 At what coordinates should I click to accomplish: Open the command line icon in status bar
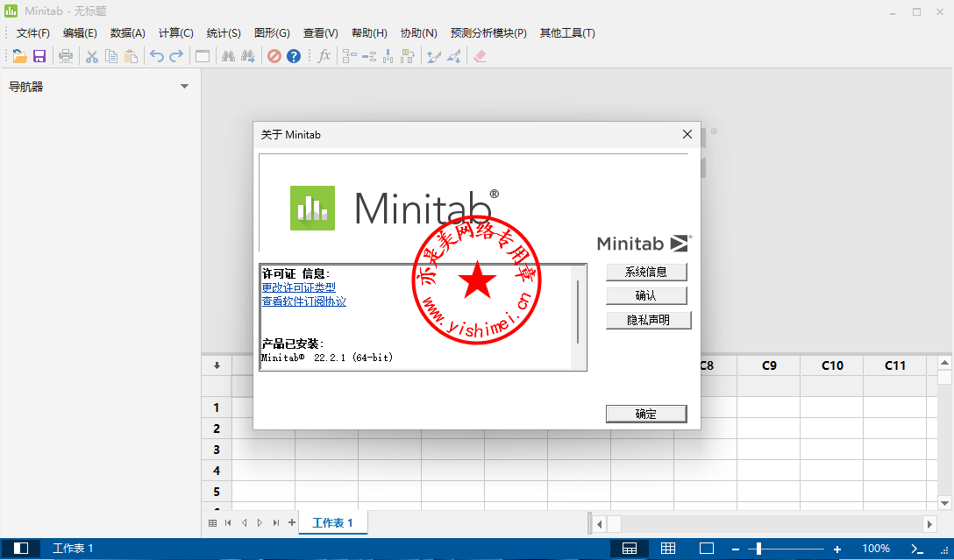coord(917,549)
